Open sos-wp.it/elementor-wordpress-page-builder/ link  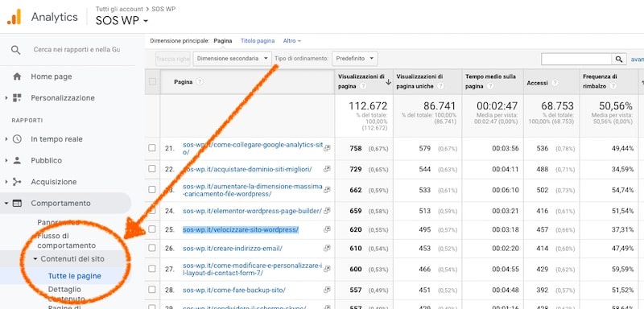(252, 211)
